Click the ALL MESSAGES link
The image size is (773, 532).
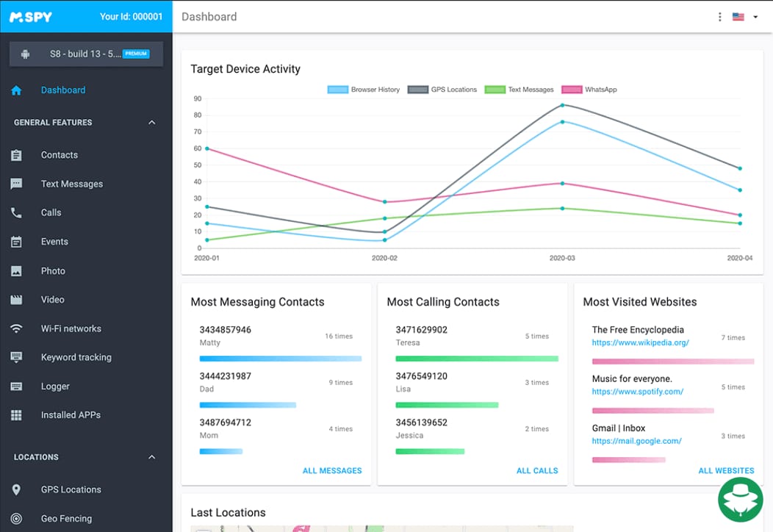point(332,471)
